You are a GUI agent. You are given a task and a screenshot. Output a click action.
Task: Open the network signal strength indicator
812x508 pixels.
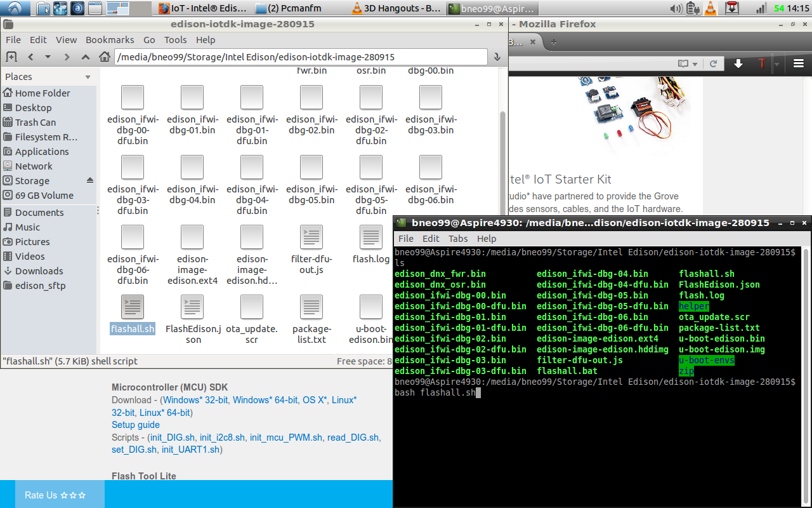coord(761,8)
